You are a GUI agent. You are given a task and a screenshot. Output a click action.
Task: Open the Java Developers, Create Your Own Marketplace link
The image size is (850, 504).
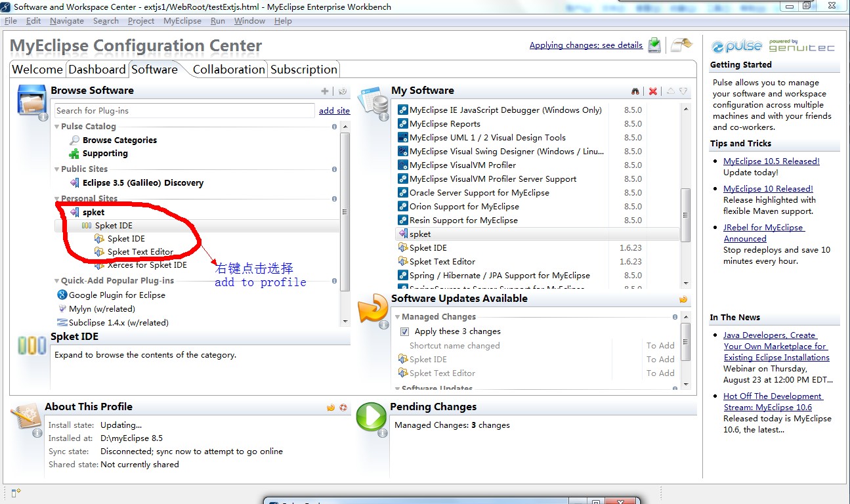(x=776, y=346)
